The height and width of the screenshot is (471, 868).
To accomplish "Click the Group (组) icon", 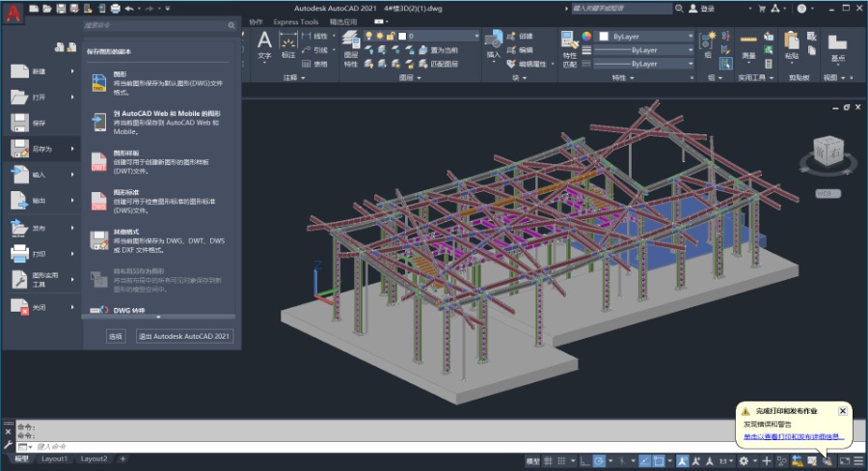I will pos(708,41).
